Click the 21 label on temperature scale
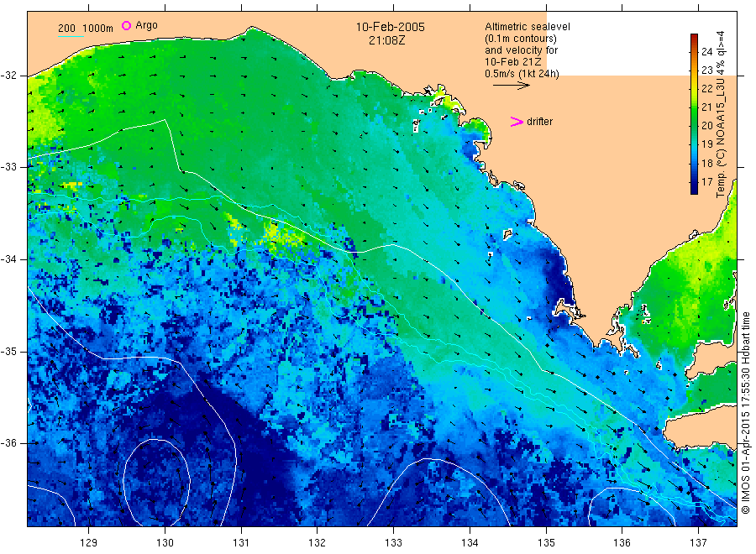This screenshot has height=554, width=756. pyautogui.click(x=706, y=107)
